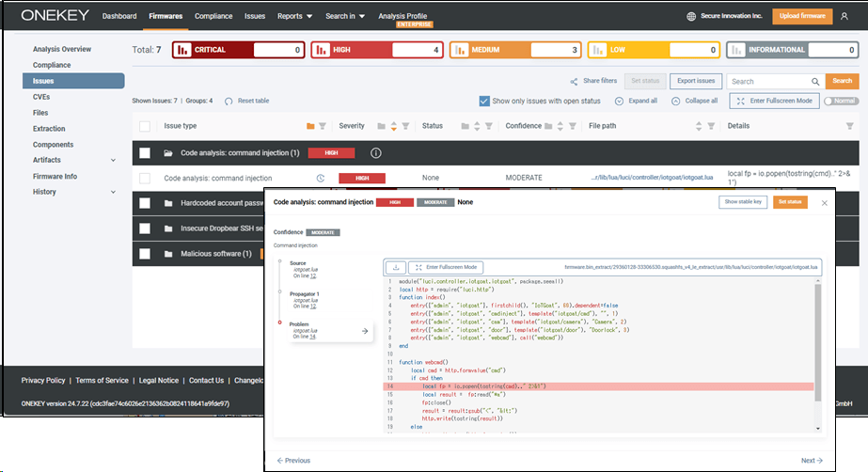Untick Show only issues with open status
Screen dimensions: 868x472
click(x=484, y=101)
